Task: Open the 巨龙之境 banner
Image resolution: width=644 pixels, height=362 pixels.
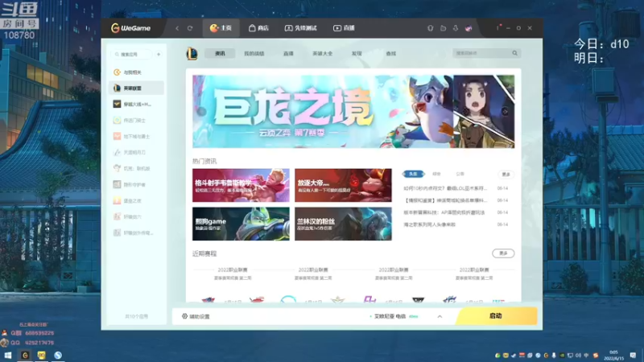Action: [353, 111]
